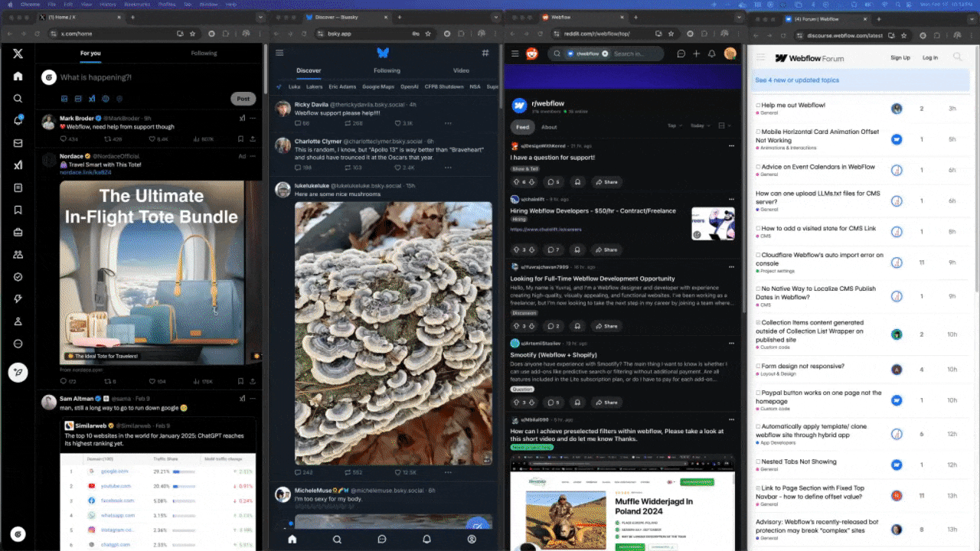Screen dimensions: 980x551
Task: Upvote the "I have a question for support!" post
Action: pyautogui.click(x=514, y=182)
